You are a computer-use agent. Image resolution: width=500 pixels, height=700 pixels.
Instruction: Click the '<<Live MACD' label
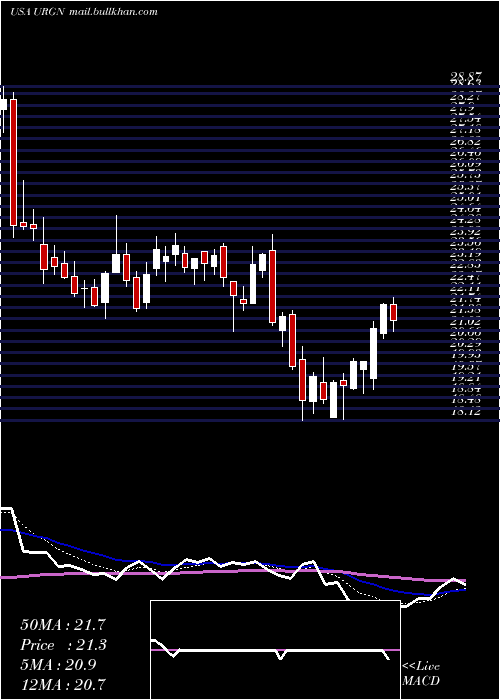coord(421,673)
